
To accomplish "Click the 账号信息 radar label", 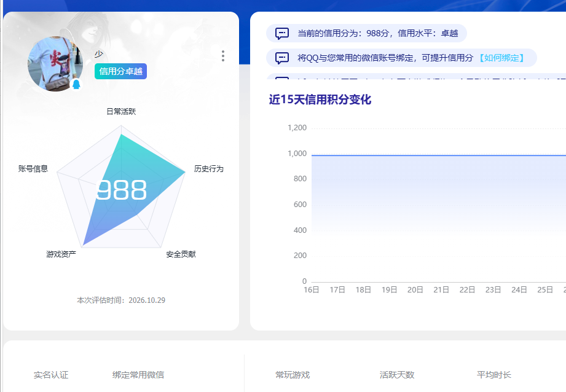I will (x=33, y=168).
